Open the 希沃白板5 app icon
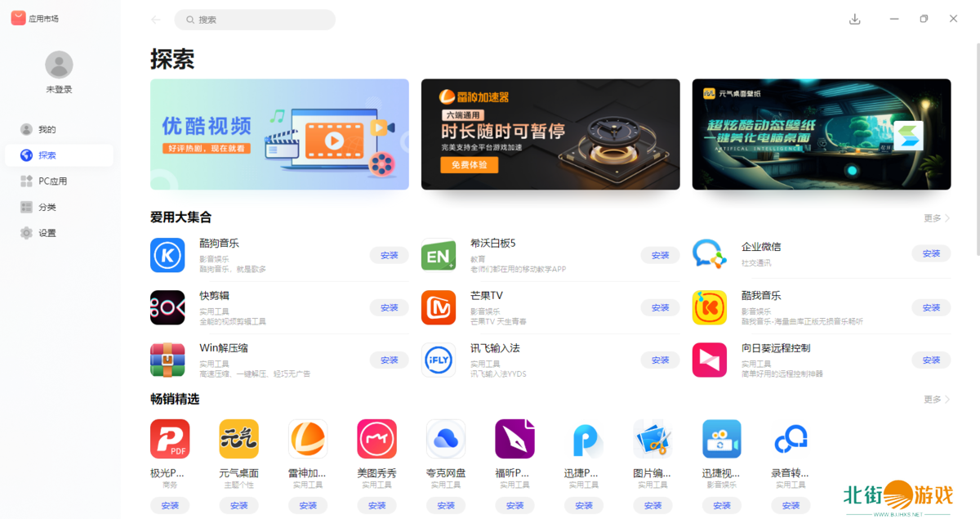 [x=439, y=255]
